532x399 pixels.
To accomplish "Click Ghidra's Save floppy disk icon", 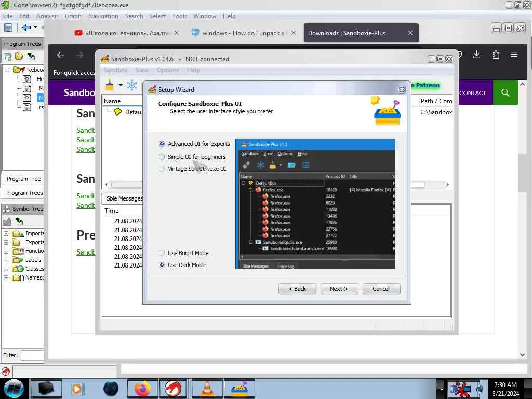I will point(8,28).
